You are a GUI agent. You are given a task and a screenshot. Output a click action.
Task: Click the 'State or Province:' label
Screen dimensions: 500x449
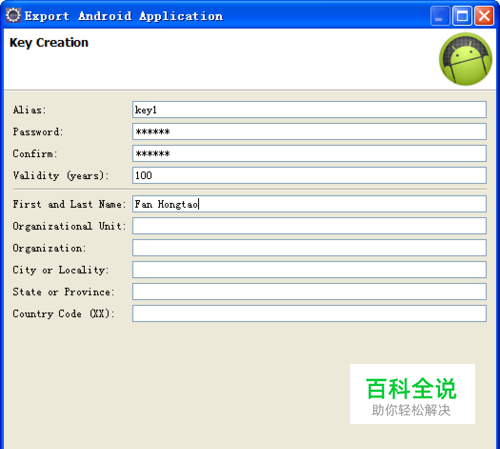coord(64,292)
